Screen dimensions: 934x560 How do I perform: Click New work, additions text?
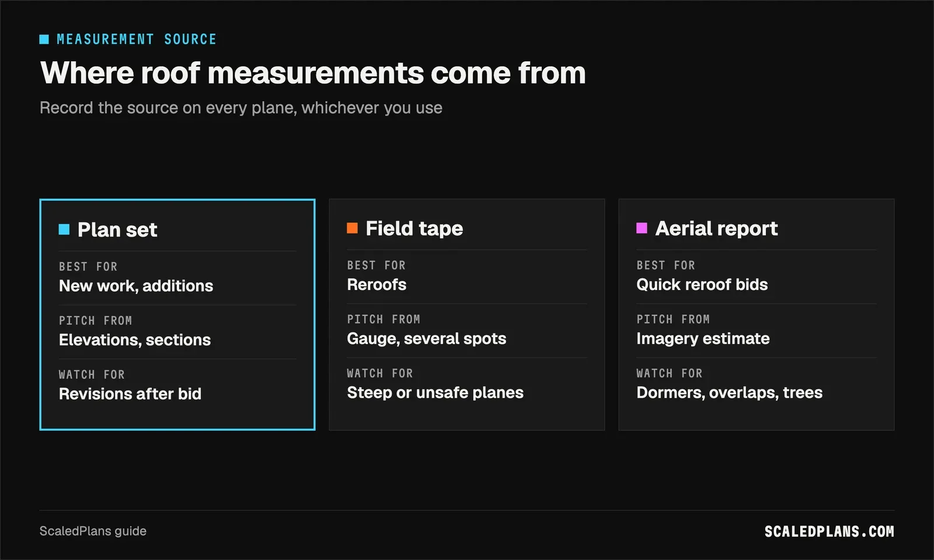click(x=136, y=286)
